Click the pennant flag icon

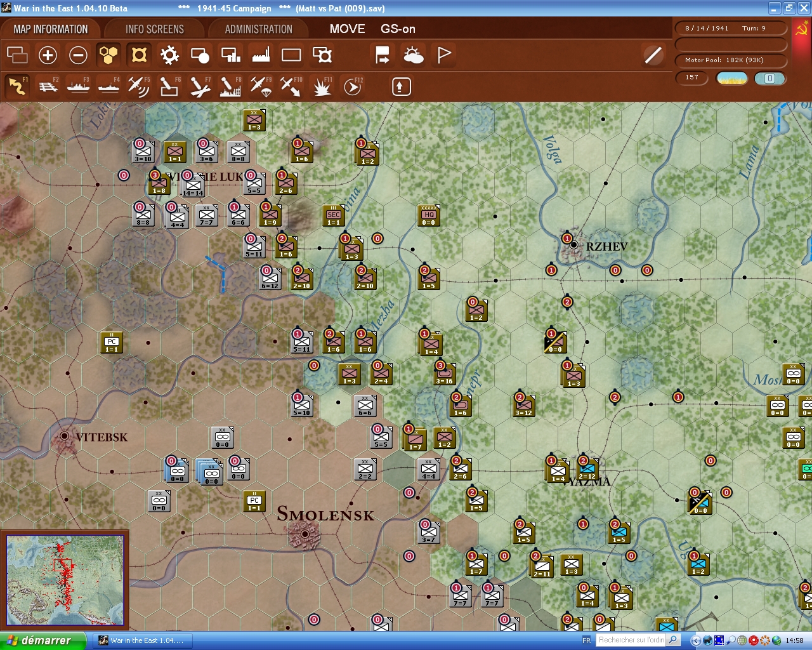[x=444, y=55]
